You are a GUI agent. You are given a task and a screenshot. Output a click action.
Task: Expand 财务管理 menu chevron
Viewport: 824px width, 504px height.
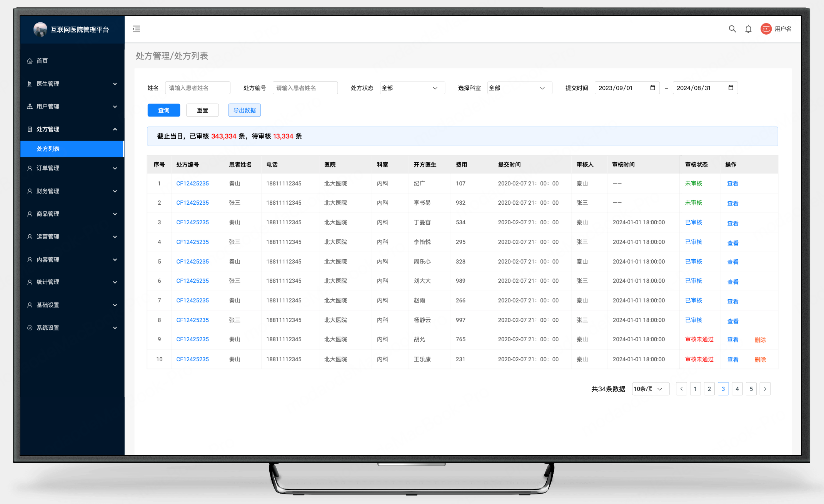[115, 191]
